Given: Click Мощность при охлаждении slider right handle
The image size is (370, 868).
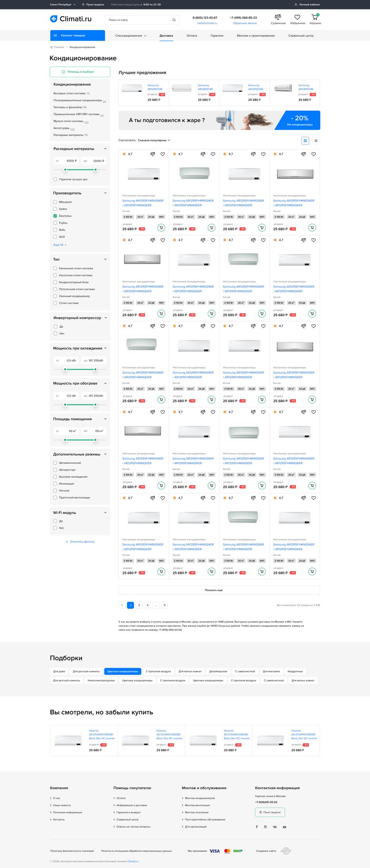Looking at the screenshot, I should [95, 369].
